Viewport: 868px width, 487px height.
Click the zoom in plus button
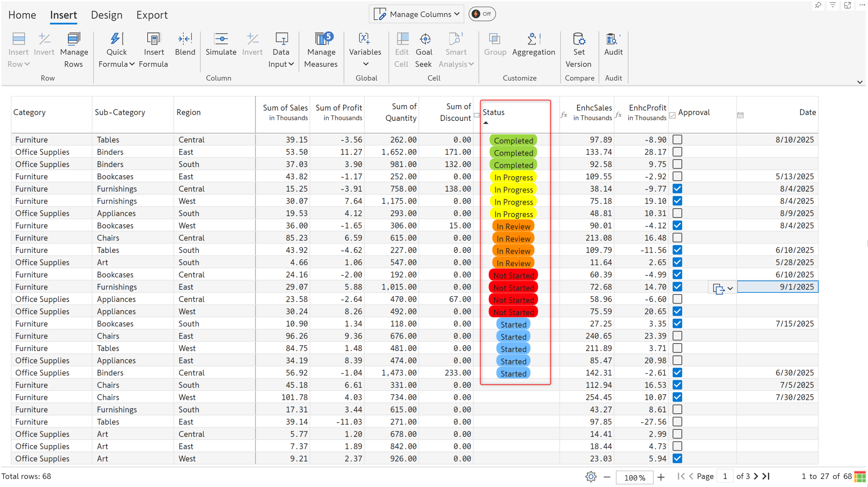pos(661,477)
